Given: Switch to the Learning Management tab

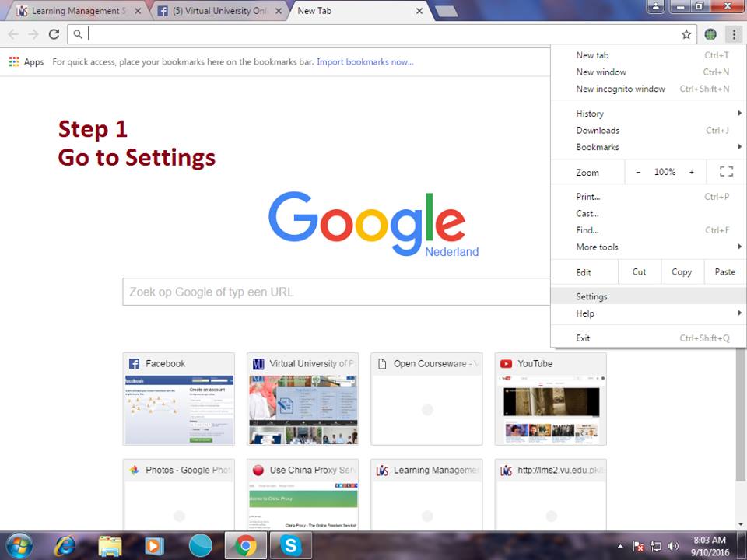Looking at the screenshot, I should point(78,11).
